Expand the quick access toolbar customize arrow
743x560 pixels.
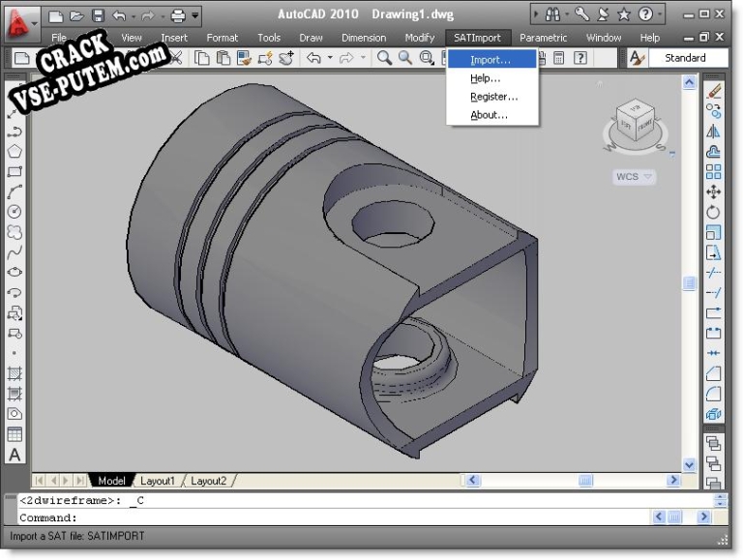coord(196,15)
